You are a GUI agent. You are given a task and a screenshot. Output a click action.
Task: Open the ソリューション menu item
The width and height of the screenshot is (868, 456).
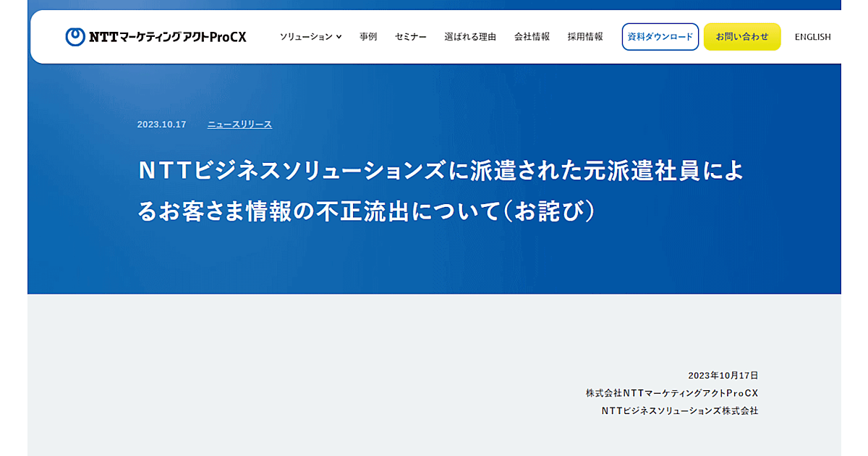pyautogui.click(x=306, y=37)
